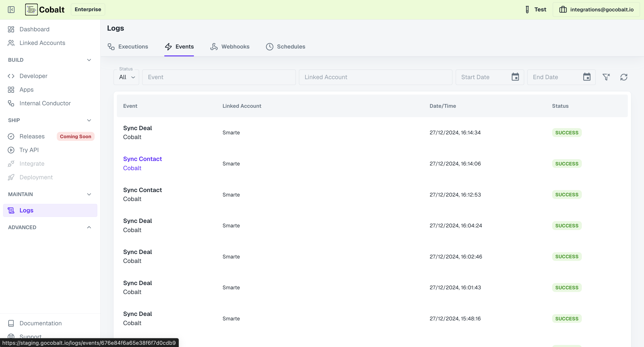Open the Sync Contact event details
644x347 pixels.
pyautogui.click(x=142, y=159)
